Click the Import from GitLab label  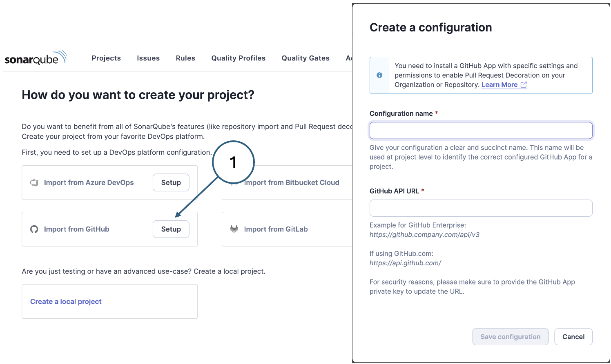[x=276, y=229]
